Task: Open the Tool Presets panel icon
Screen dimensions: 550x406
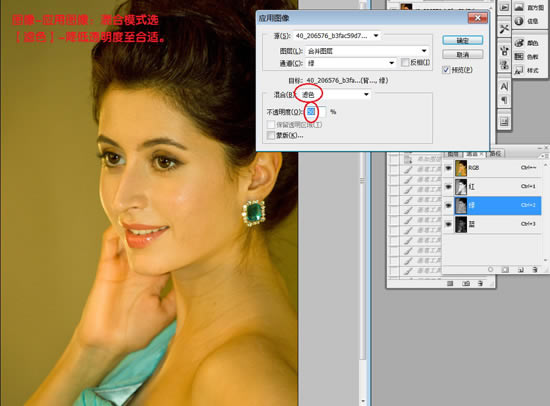Action: [x=504, y=29]
